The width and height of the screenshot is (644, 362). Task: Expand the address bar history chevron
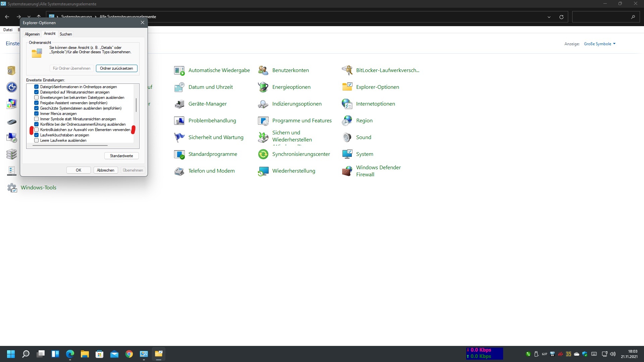549,17
